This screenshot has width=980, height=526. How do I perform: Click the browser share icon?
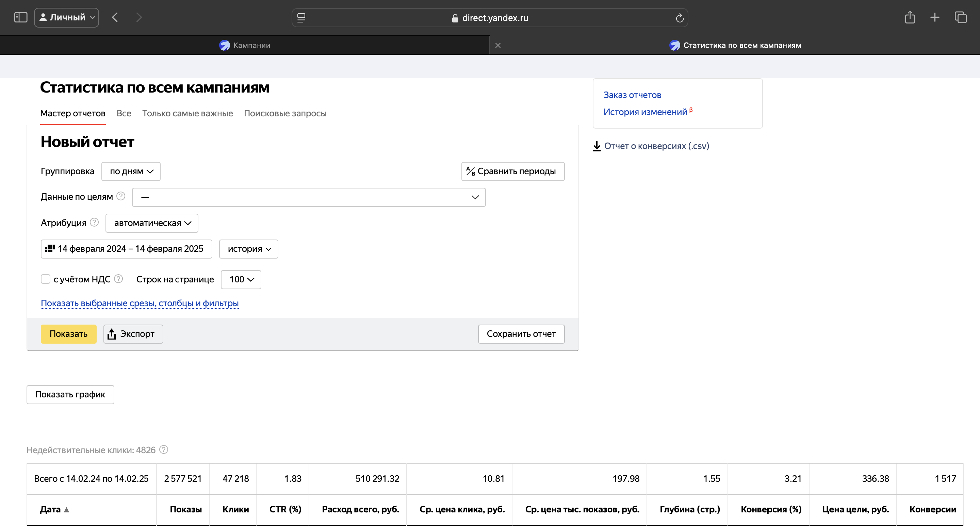tap(910, 17)
